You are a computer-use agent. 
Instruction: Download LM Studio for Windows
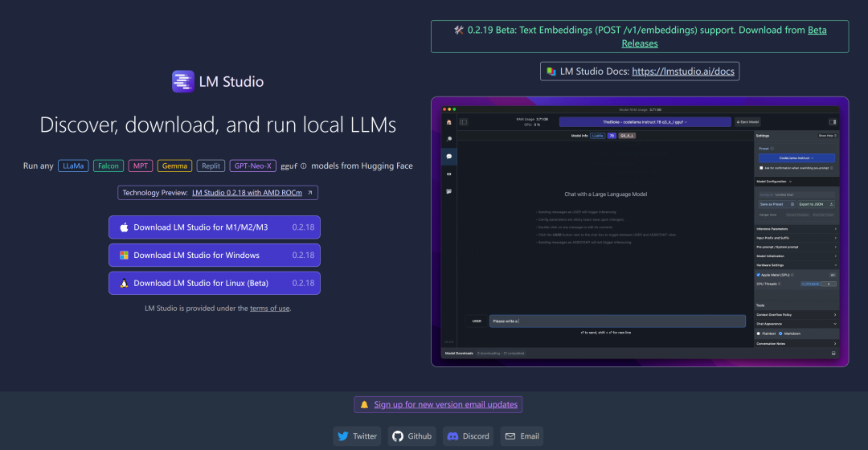(x=215, y=256)
